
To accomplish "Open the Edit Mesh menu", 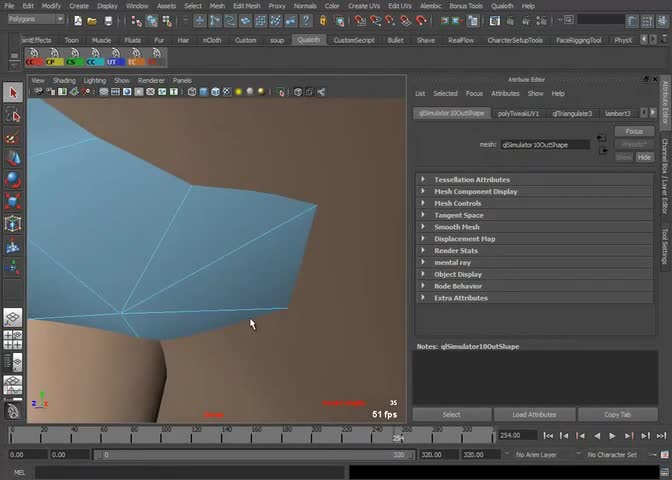I will click(x=247, y=6).
